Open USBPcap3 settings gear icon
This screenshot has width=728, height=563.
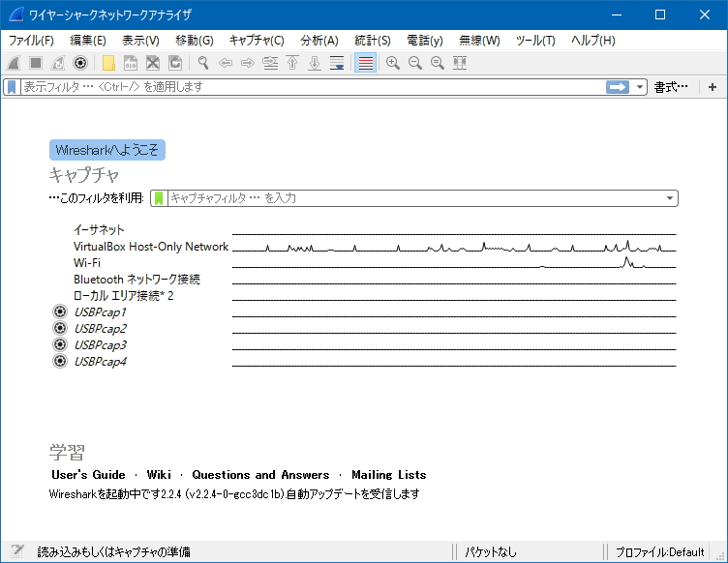[x=60, y=344]
